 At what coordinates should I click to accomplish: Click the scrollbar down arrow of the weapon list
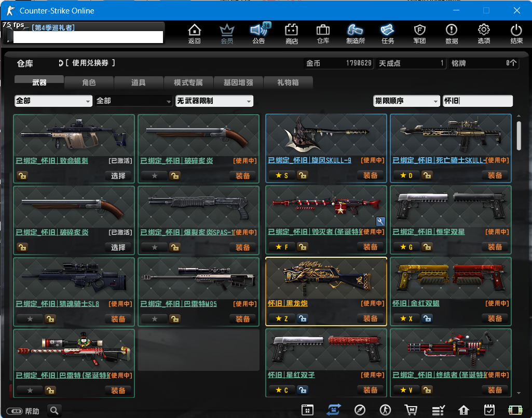519,393
